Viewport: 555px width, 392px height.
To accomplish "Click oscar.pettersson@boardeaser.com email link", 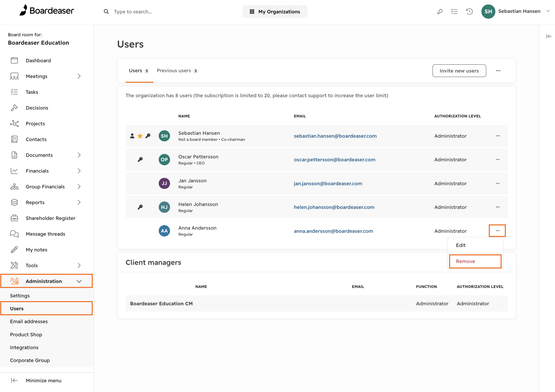I will coord(335,159).
